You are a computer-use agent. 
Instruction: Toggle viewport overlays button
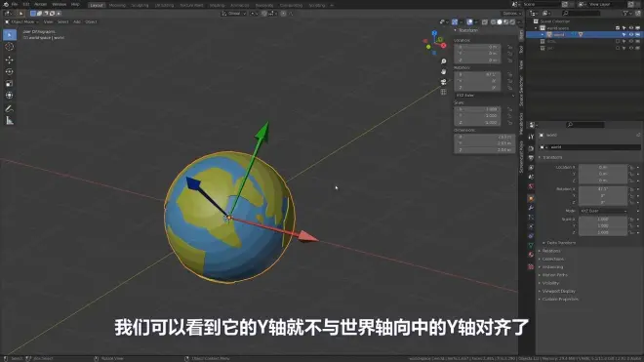(469, 22)
